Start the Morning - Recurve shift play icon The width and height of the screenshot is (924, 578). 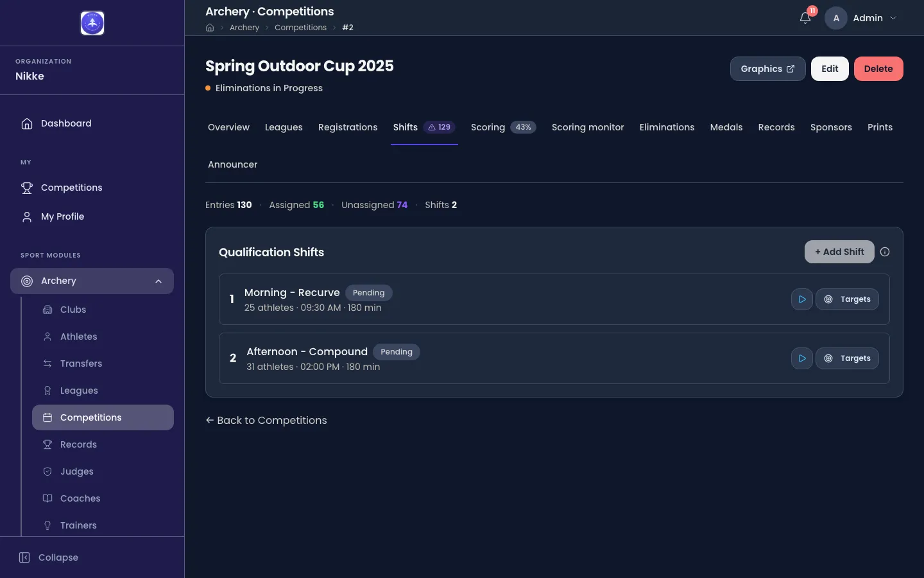pyautogui.click(x=802, y=299)
